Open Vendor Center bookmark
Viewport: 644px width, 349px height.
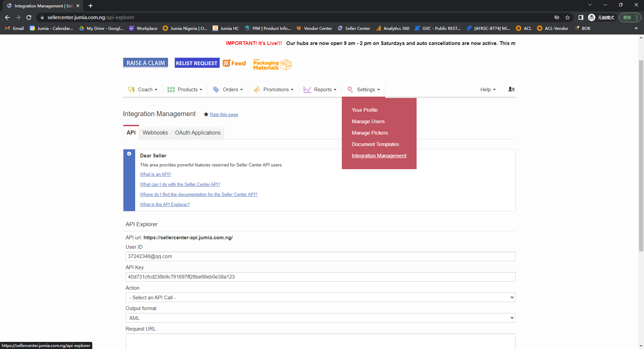tap(314, 29)
